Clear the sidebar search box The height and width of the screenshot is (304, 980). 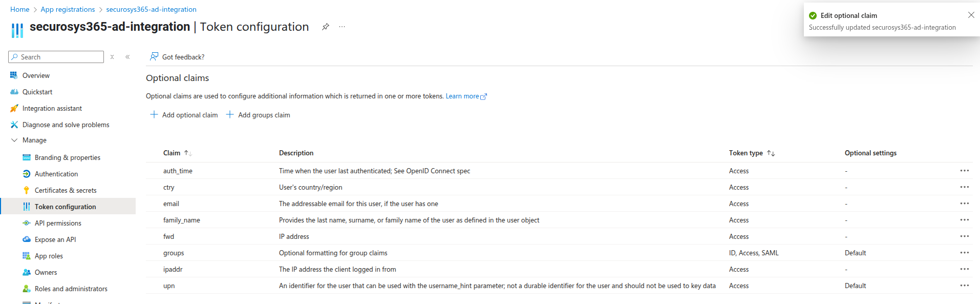click(x=112, y=57)
